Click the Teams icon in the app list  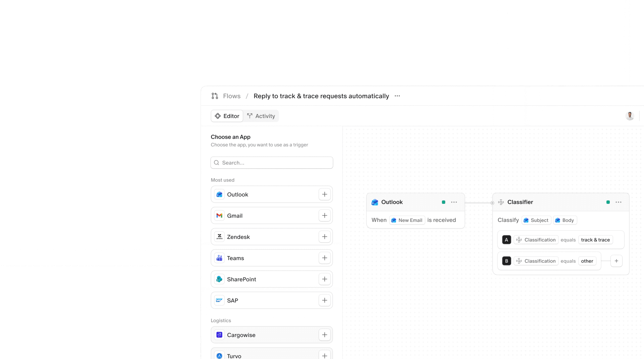219,258
